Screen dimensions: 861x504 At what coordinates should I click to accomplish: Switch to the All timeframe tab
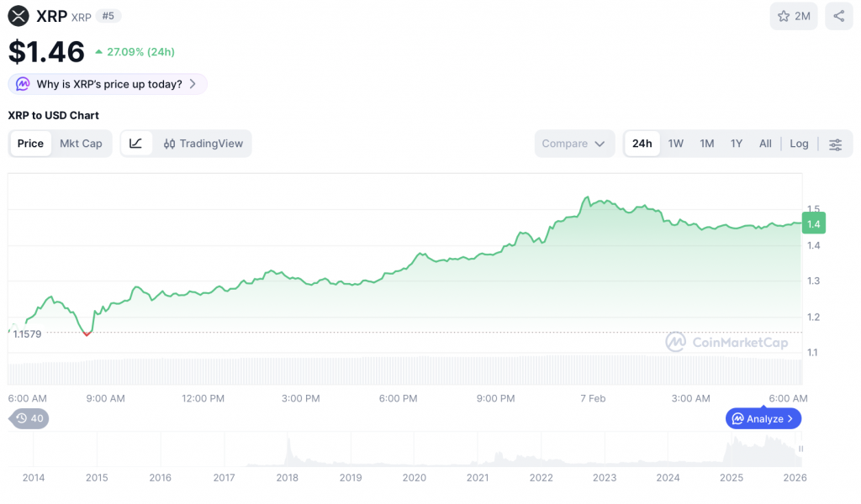tap(765, 144)
